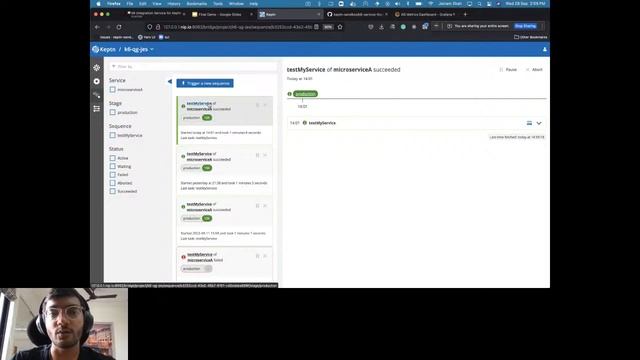
Task: Bookmark the page with the star icon
Action: (x=340, y=27)
